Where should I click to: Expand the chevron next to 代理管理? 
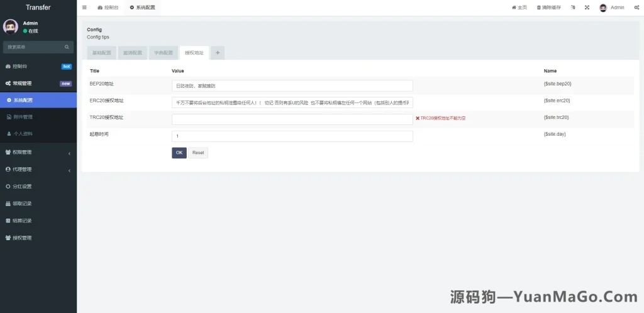69,170
